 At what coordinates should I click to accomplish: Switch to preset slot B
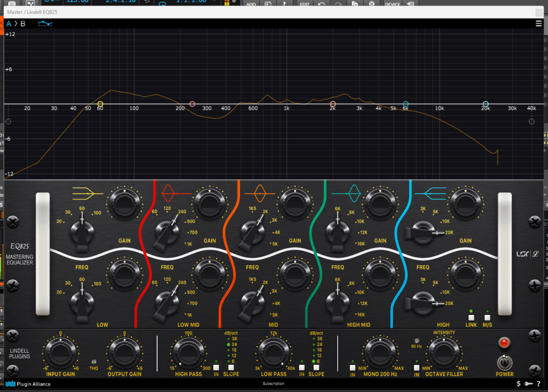click(23, 24)
